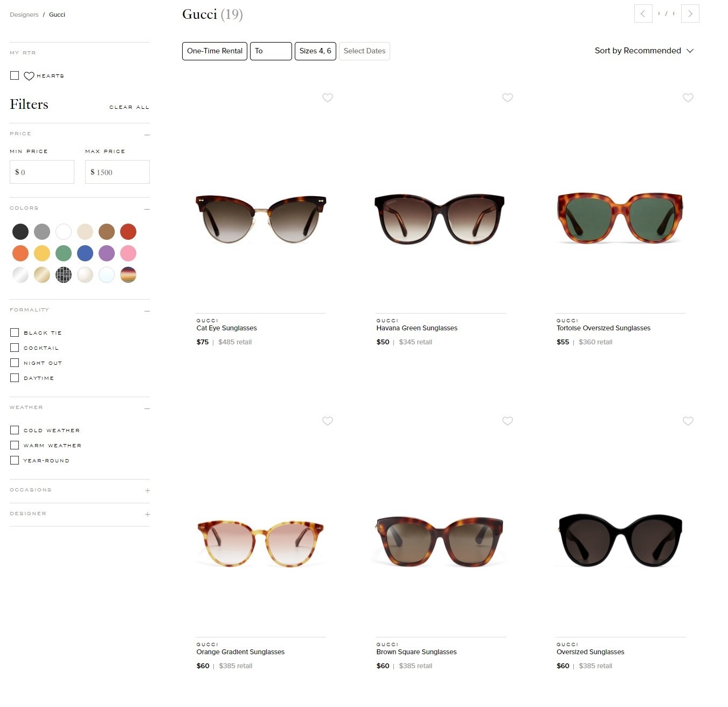Check the Cold Weather box
The height and width of the screenshot is (707, 728).
pos(15,430)
